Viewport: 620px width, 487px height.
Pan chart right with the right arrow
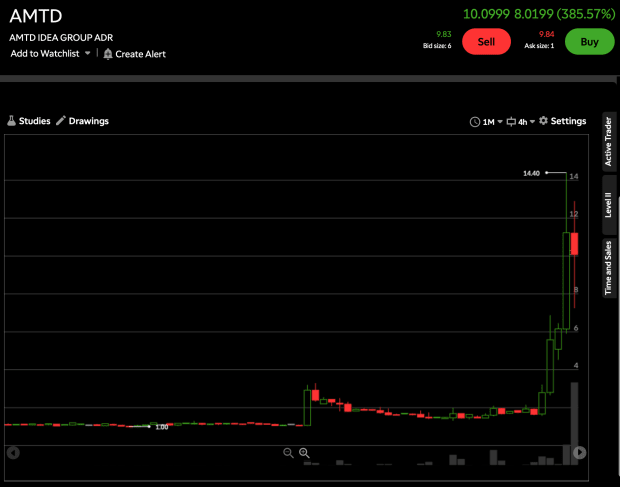click(x=579, y=452)
